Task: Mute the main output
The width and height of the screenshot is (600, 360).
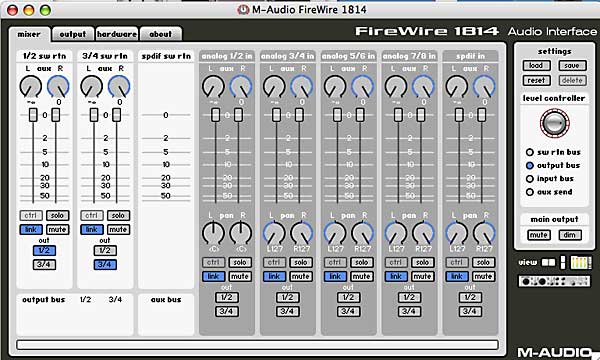Action: [x=539, y=235]
